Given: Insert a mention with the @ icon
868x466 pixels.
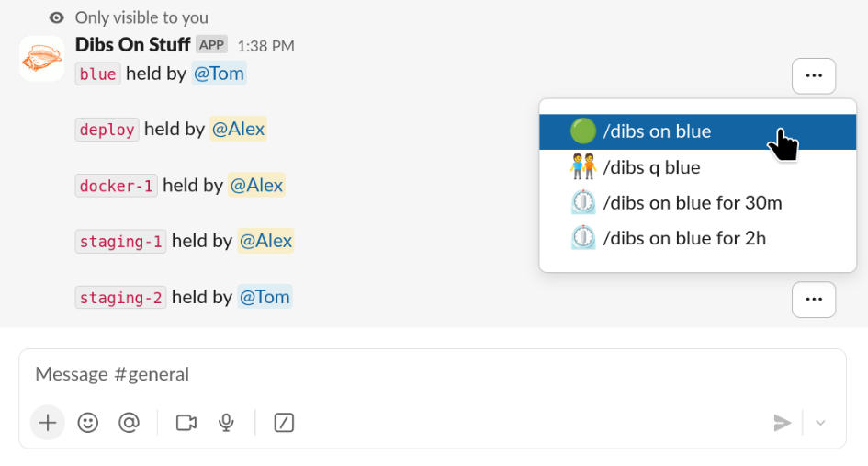Looking at the screenshot, I should click(129, 423).
